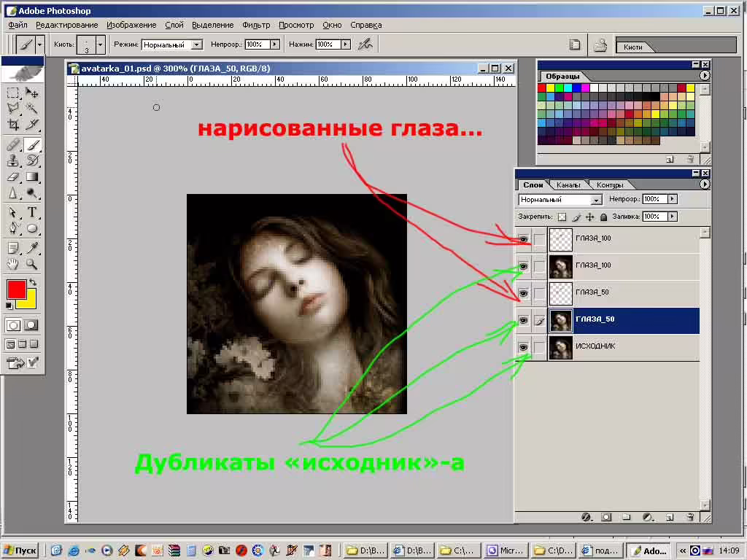Toggle lock image pixels
This screenshot has height=560, width=747.
[x=576, y=217]
